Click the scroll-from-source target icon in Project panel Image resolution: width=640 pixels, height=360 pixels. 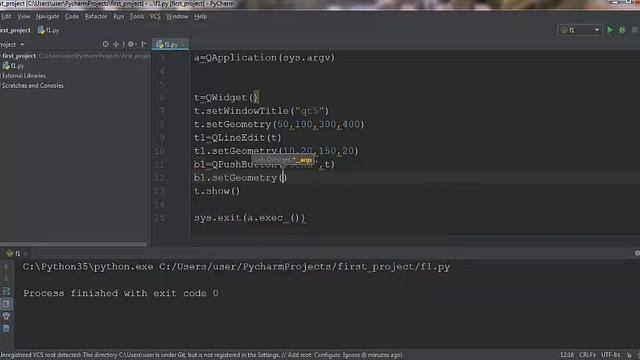105,44
